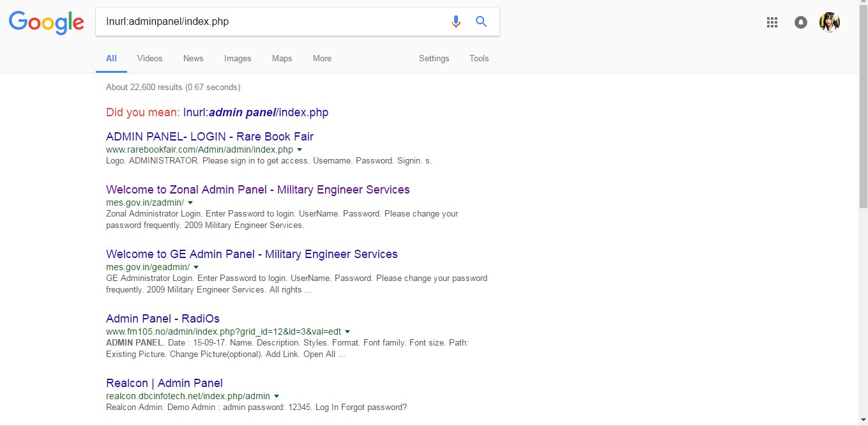Viewport: 868px width, 426px height.
Task: Expand options arrow beside mes.gov.in/zadmin/
Action: click(x=190, y=203)
